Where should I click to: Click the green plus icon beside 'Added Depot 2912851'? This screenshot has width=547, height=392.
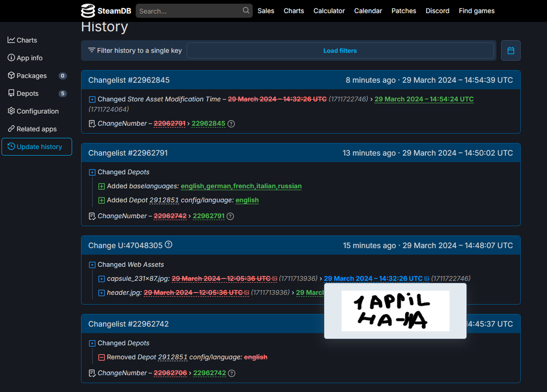(102, 200)
